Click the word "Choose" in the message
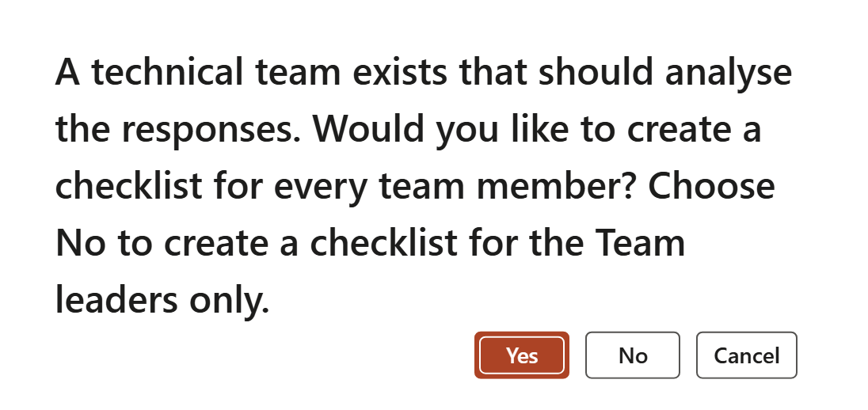 point(711,187)
